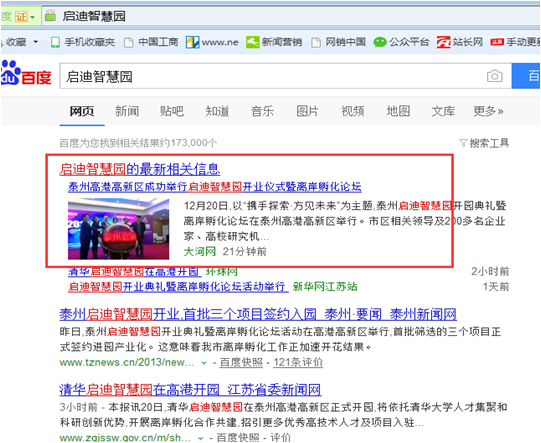Click the browser address bar text
This screenshot has height=443, width=541.
click(x=94, y=16)
